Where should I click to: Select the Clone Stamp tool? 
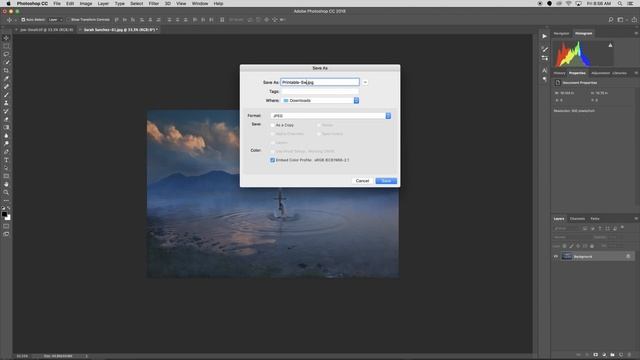6,103
